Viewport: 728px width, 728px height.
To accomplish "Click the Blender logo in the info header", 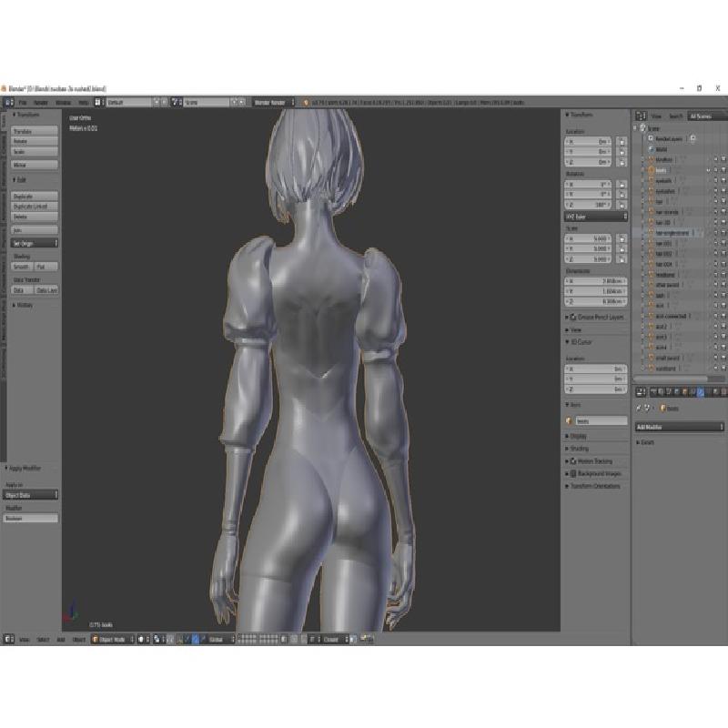I will coord(306,102).
